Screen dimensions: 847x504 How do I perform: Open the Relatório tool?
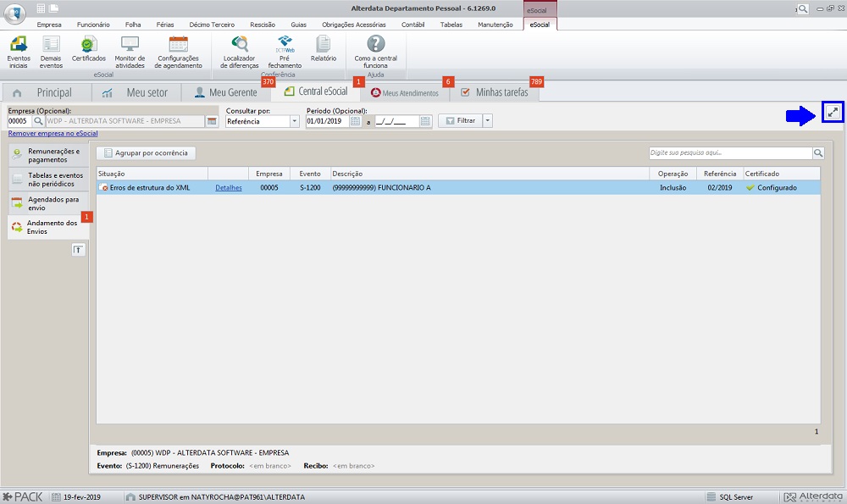tap(324, 49)
